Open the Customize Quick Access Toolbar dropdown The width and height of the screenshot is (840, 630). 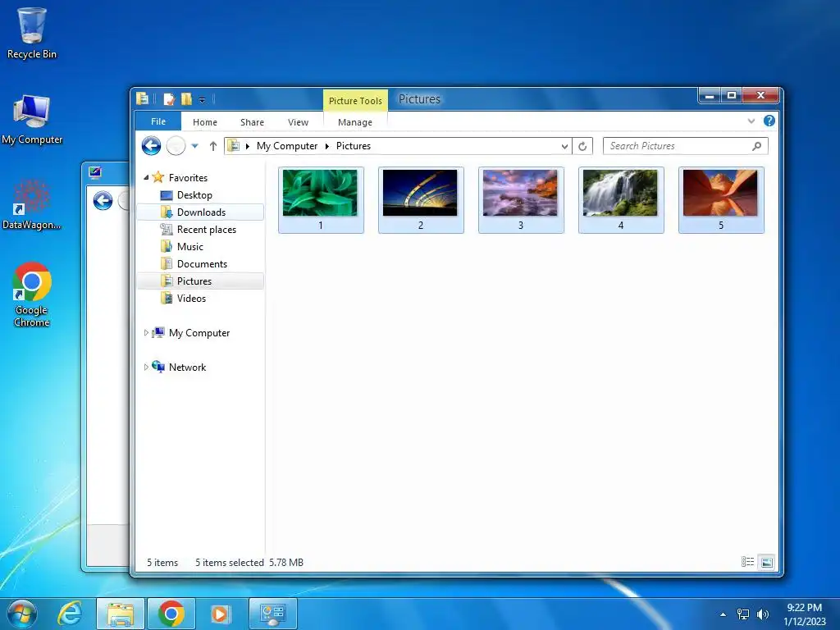tap(202, 99)
